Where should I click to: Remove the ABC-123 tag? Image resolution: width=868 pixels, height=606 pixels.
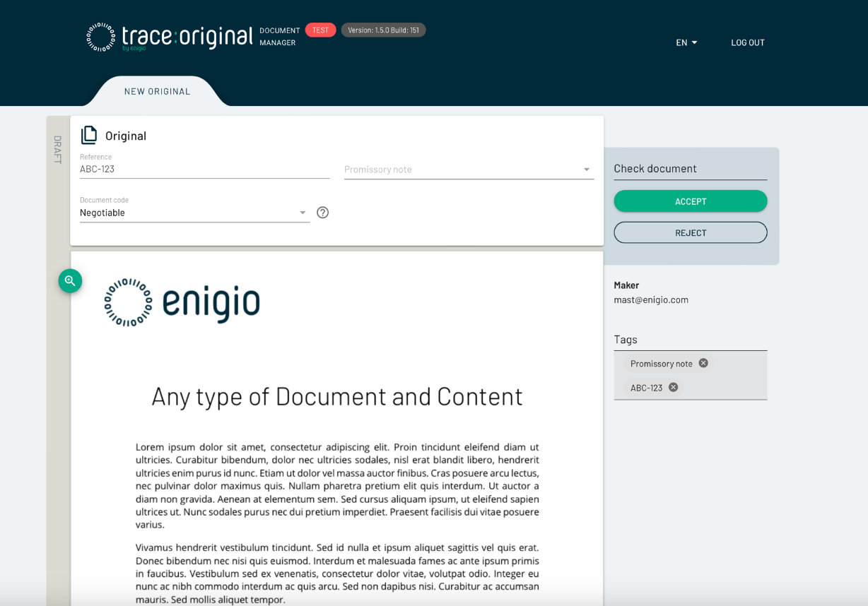pyautogui.click(x=674, y=387)
